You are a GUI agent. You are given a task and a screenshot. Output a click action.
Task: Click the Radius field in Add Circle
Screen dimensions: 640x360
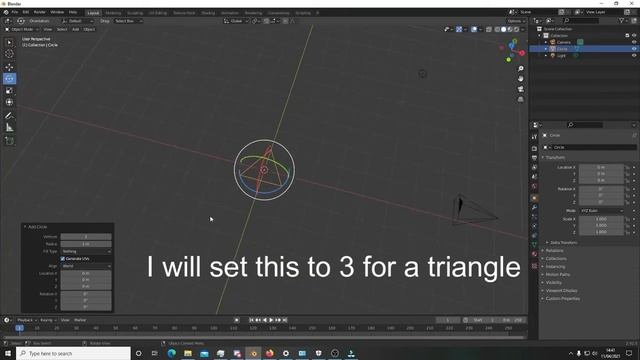click(86, 244)
